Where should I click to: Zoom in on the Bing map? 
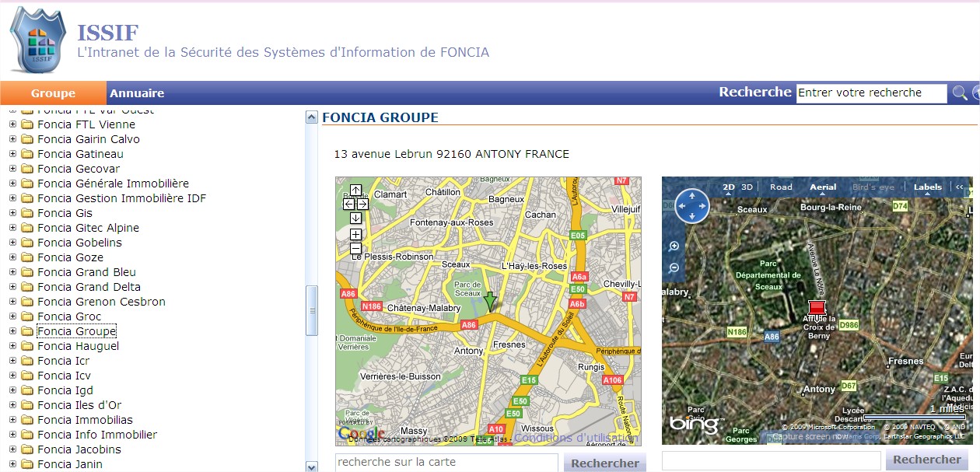674,246
